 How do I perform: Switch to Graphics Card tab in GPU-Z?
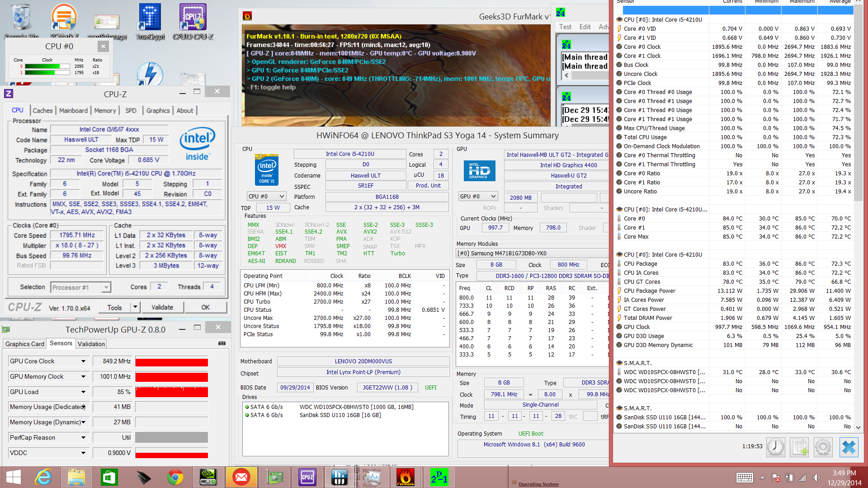coord(25,344)
